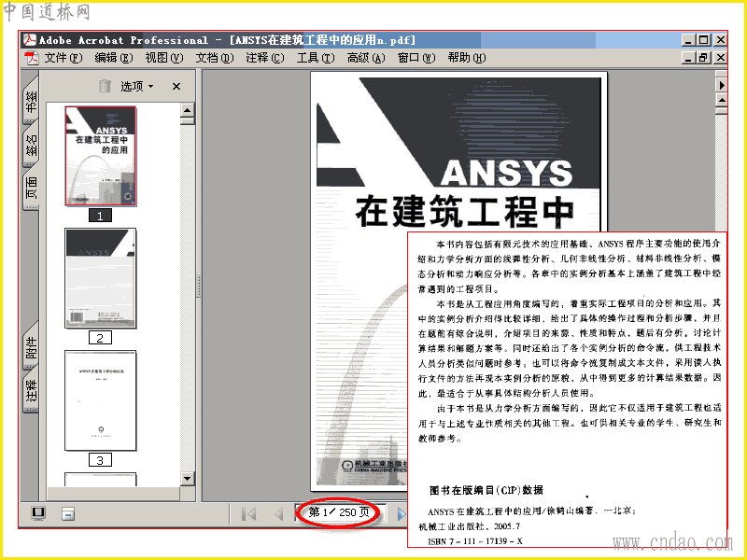The height and width of the screenshot is (560, 747).
Task: Open the 视图(V) menu
Action: pyautogui.click(x=164, y=58)
